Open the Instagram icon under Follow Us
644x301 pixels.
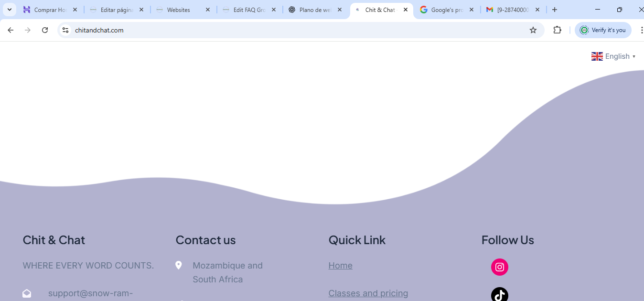499,267
